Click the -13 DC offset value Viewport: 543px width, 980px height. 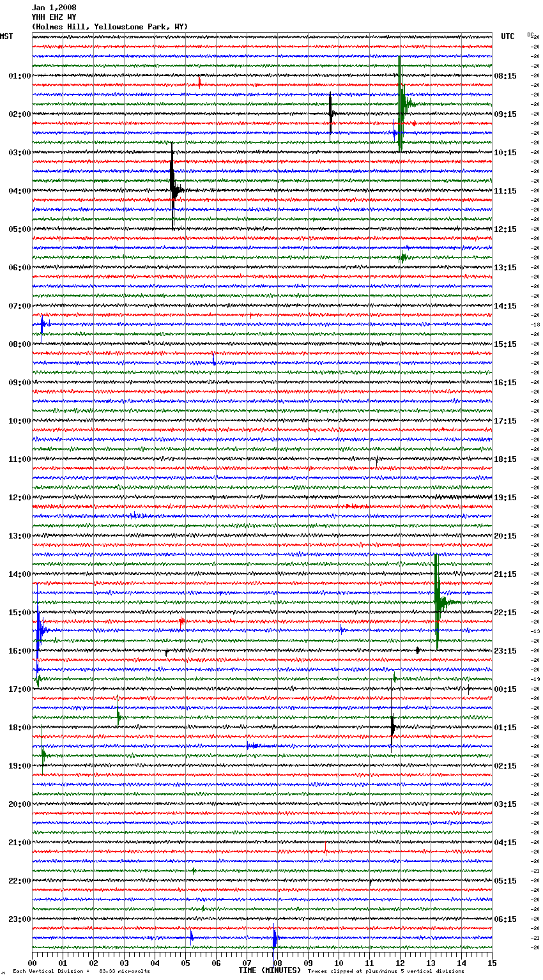pos(535,631)
